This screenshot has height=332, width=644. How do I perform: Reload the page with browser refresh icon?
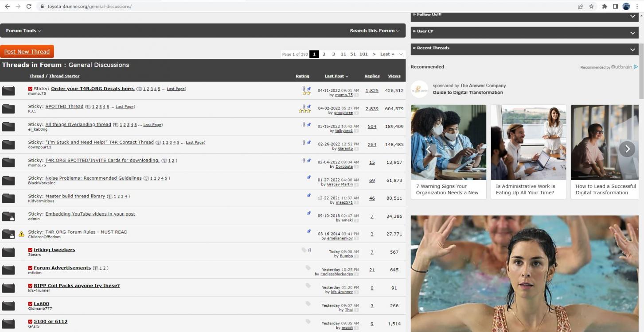29,6
